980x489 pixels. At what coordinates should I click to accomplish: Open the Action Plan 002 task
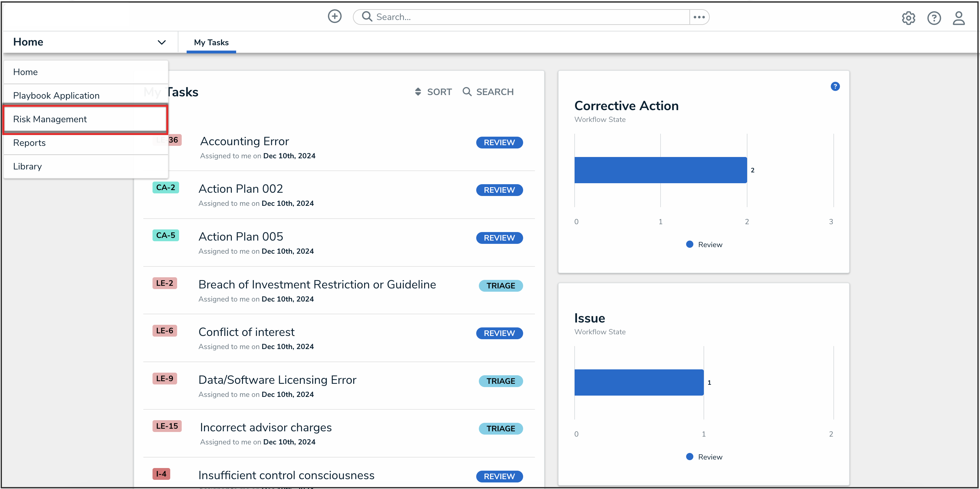pos(240,188)
